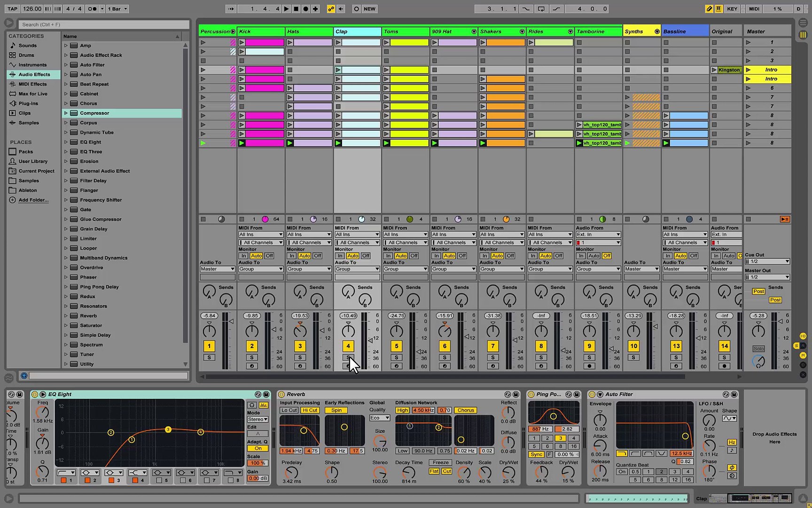This screenshot has width=812, height=508.
Task: Solo track 13 Bassline
Action: [676, 357]
